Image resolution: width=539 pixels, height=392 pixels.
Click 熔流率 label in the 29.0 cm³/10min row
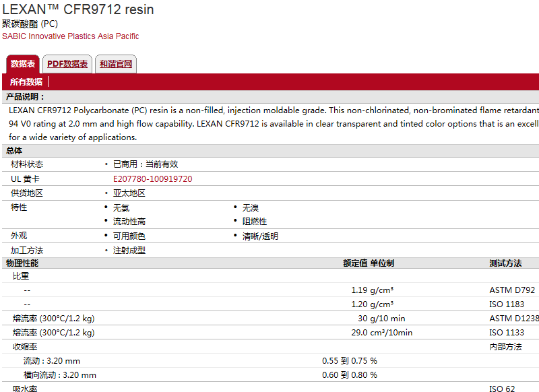(x=54, y=333)
